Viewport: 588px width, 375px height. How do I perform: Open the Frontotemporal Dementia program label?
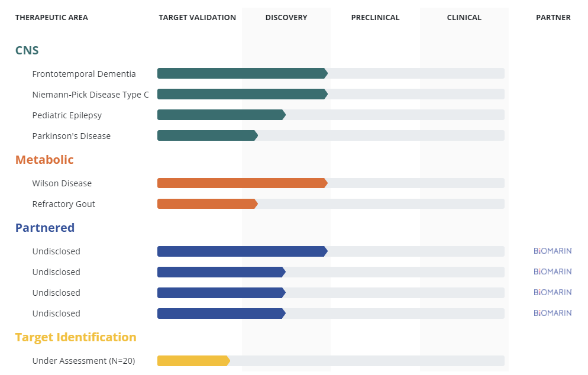coord(84,74)
